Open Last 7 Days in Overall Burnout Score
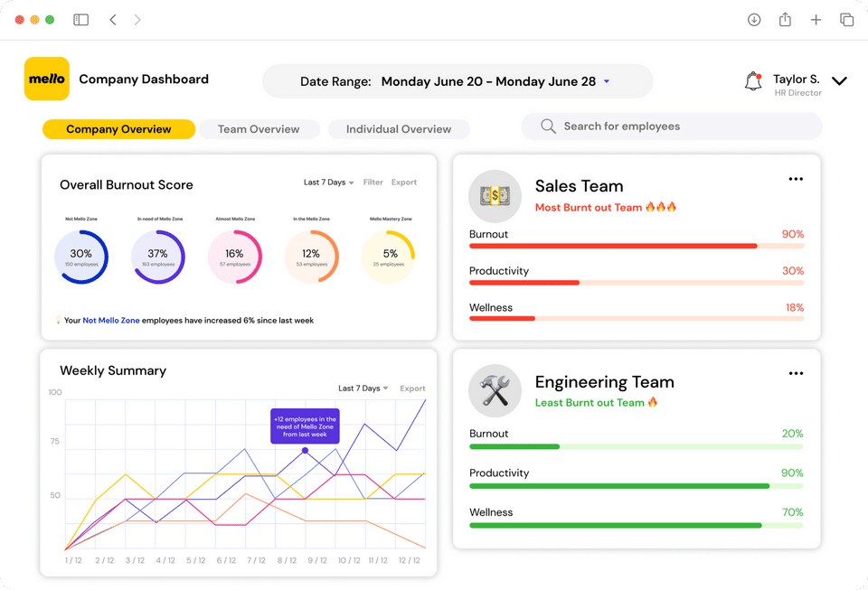The image size is (868, 590). [329, 183]
